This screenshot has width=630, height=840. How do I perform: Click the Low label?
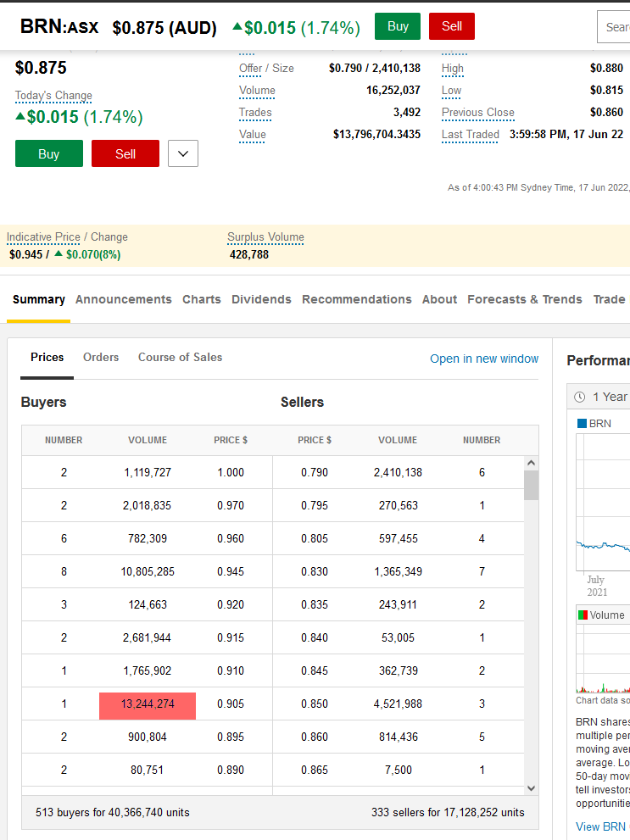click(451, 91)
